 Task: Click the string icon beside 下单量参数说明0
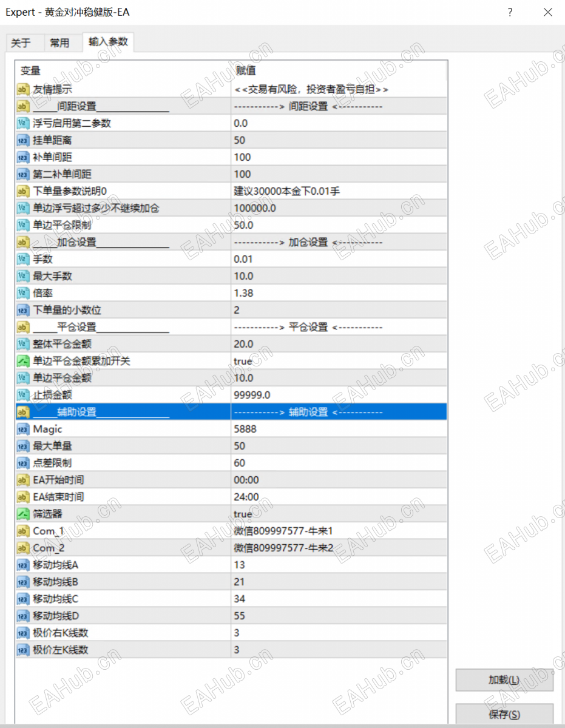point(23,191)
